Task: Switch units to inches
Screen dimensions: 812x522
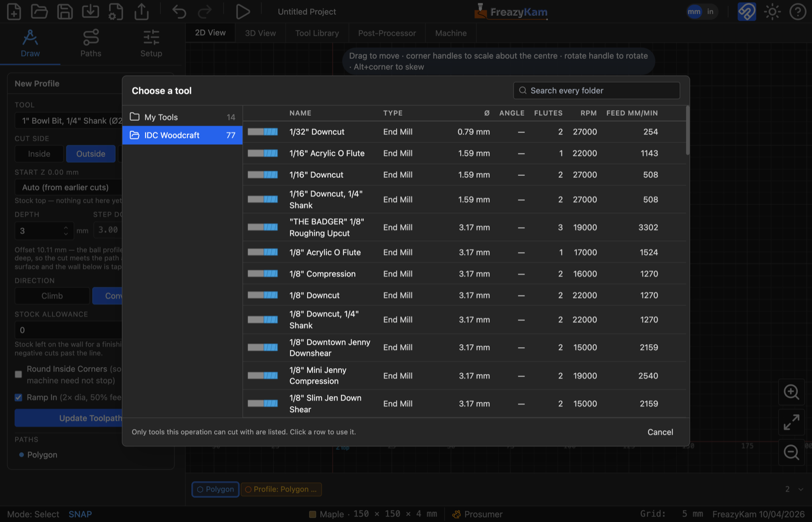Action: [x=710, y=12]
